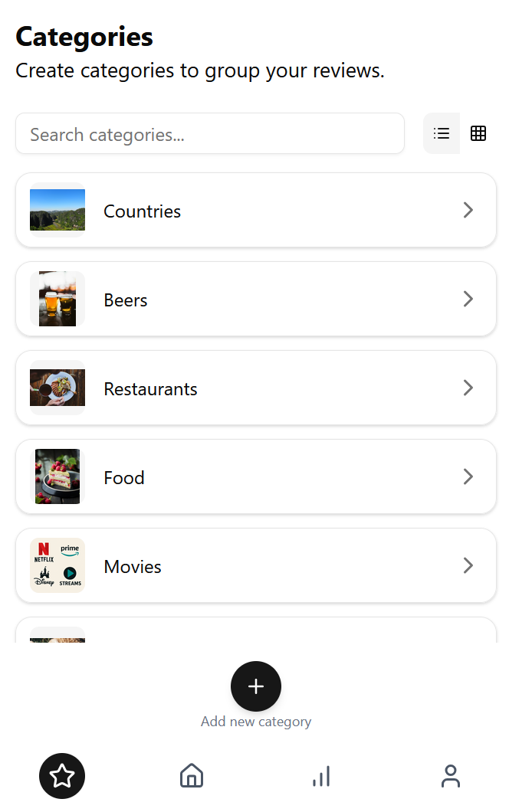Open the Home tab in the bottom bar
Screen dimensions: 509x812
tap(191, 775)
